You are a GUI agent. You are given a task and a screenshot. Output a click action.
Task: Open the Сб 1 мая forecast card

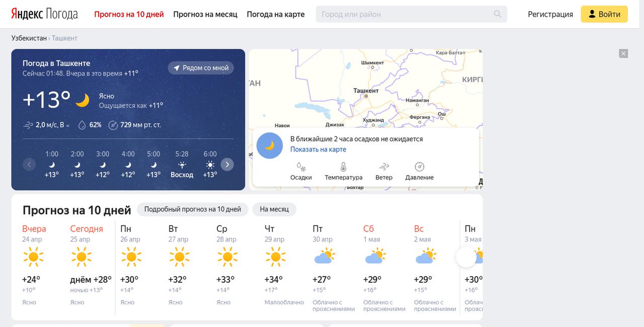pos(385,268)
